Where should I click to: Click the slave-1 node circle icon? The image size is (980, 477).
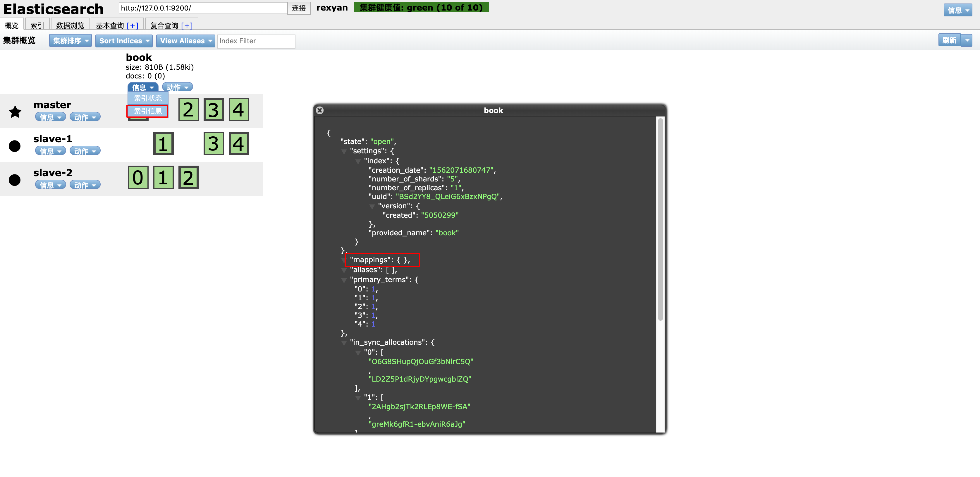coord(15,146)
